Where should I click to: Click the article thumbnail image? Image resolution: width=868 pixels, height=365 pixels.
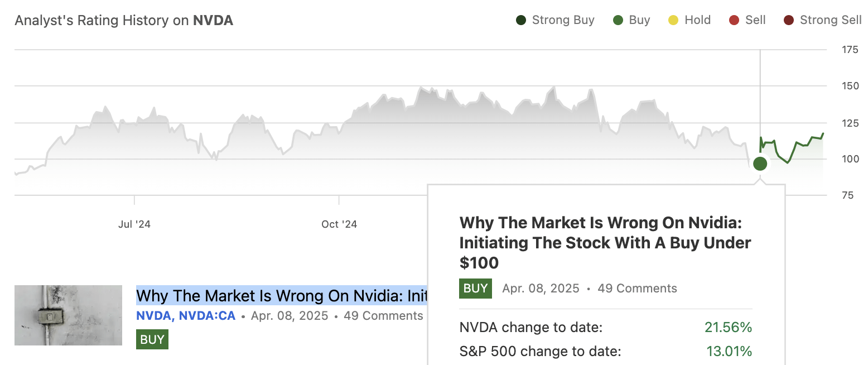click(68, 315)
